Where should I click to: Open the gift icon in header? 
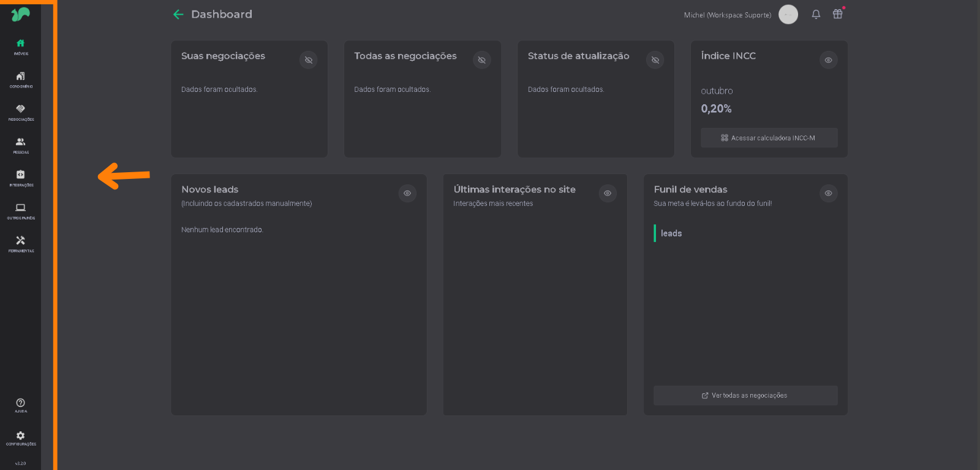(837, 14)
